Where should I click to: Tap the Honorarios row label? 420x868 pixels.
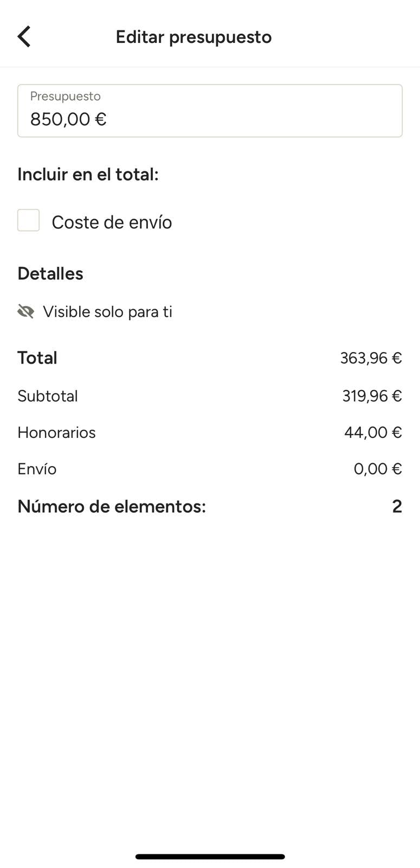pyautogui.click(x=56, y=432)
